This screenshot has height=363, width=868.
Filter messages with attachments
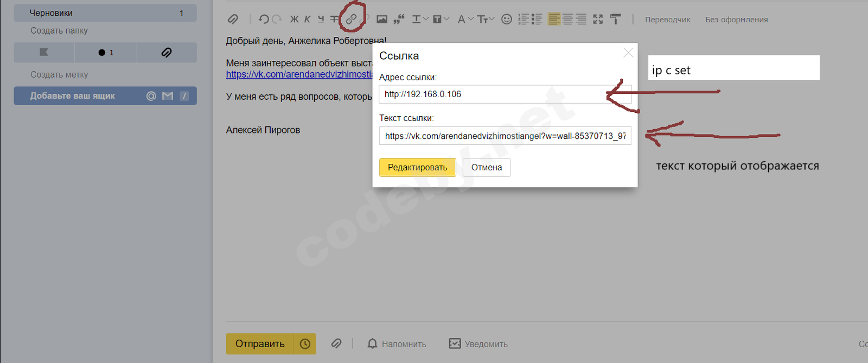[x=167, y=53]
